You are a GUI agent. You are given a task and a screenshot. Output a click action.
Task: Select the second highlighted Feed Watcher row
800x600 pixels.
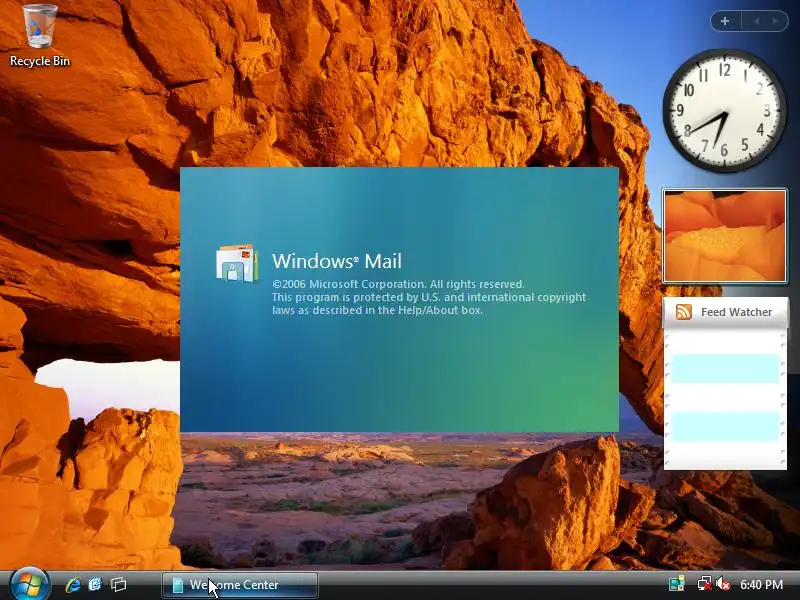tap(725, 427)
